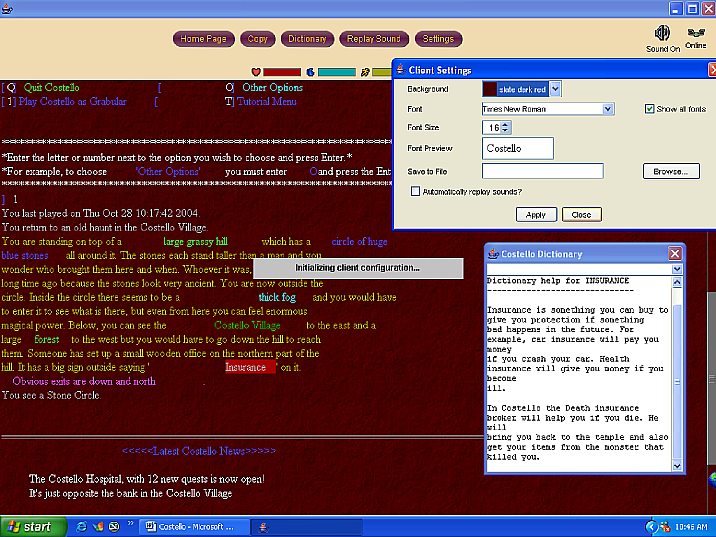Open the Dictionary button
This screenshot has width=716, height=537.
[x=307, y=39]
